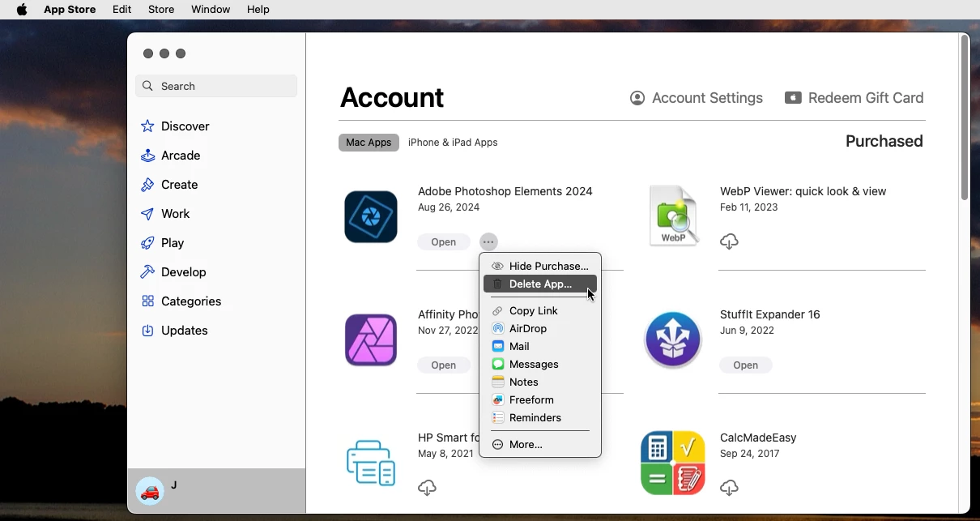The image size is (980, 521).
Task: Open the Window menu
Action: pyautogui.click(x=210, y=10)
